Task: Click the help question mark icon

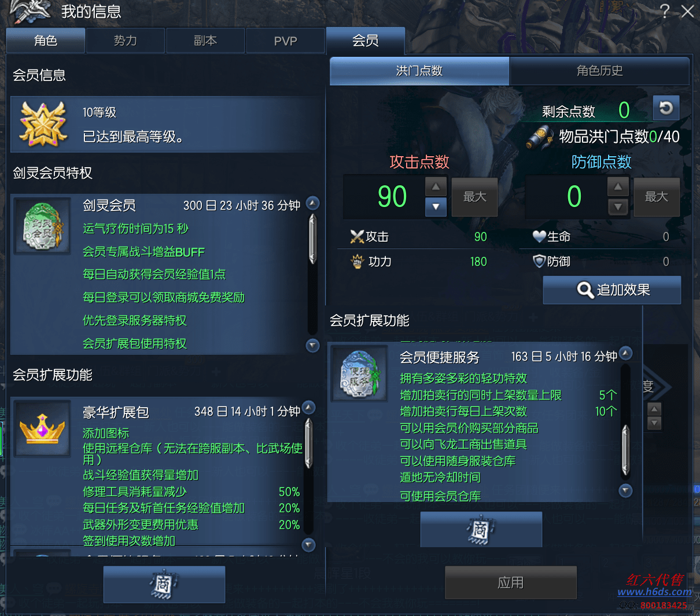Action: tap(665, 11)
